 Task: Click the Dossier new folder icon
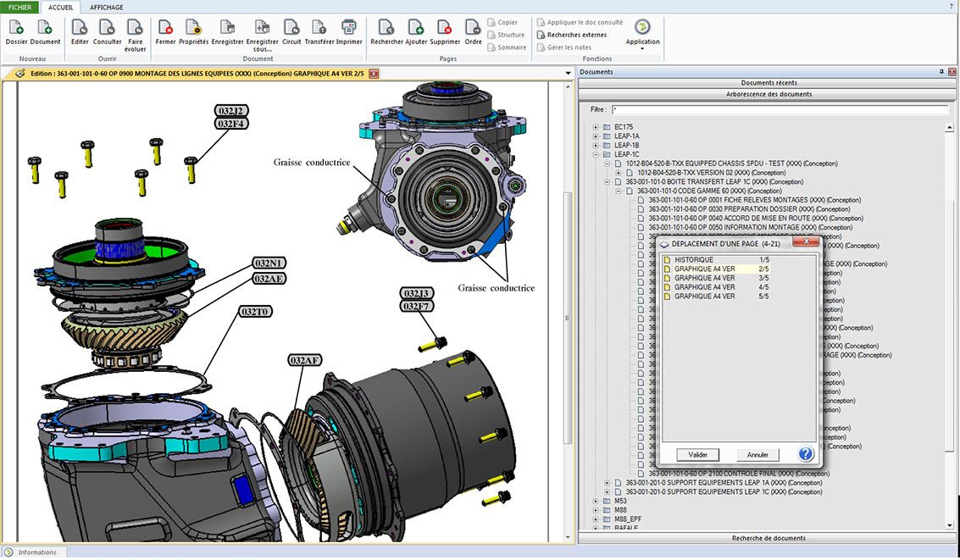tap(16, 28)
